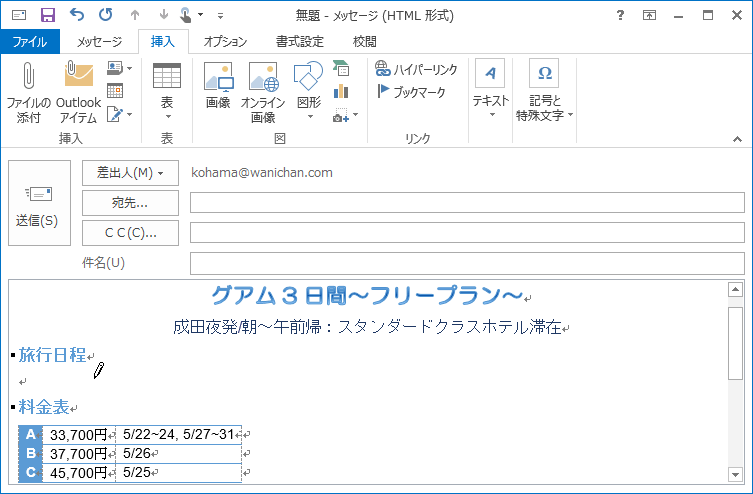Click the 5/26 cell
This screenshot has width=753, height=494.
[179, 454]
